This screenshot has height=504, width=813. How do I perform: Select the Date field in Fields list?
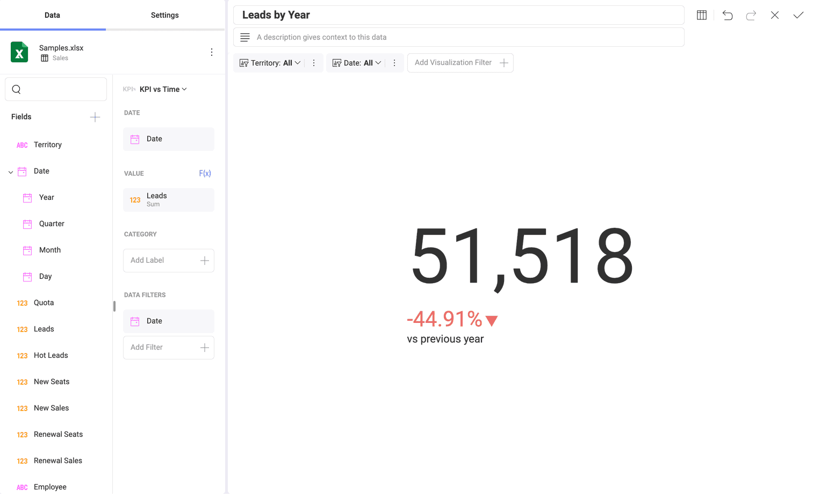41,171
